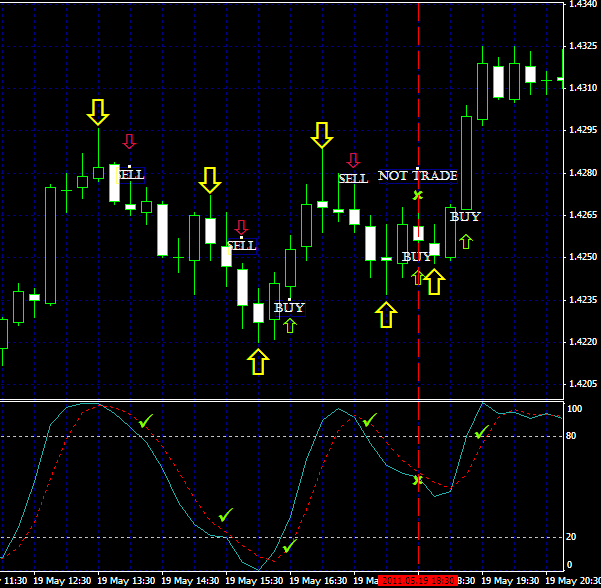This screenshot has width=601, height=588.
Task: Click the red arrow above the leftmost SELL
Action: click(x=130, y=141)
